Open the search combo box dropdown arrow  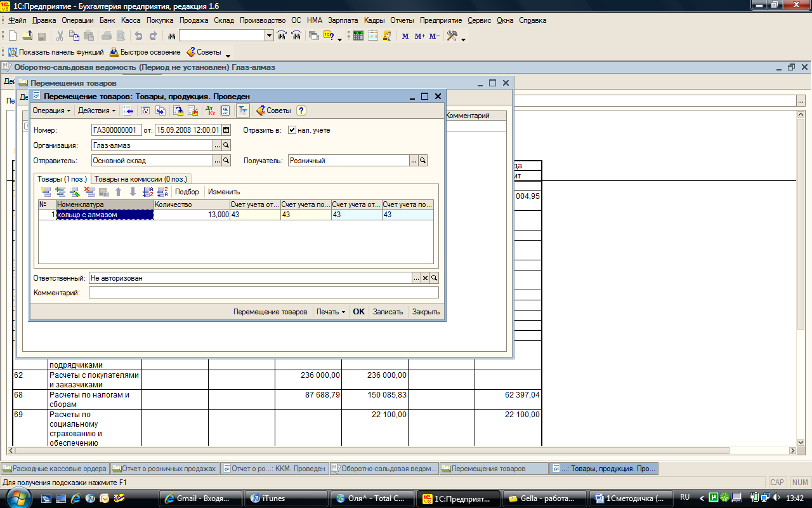tap(269, 36)
